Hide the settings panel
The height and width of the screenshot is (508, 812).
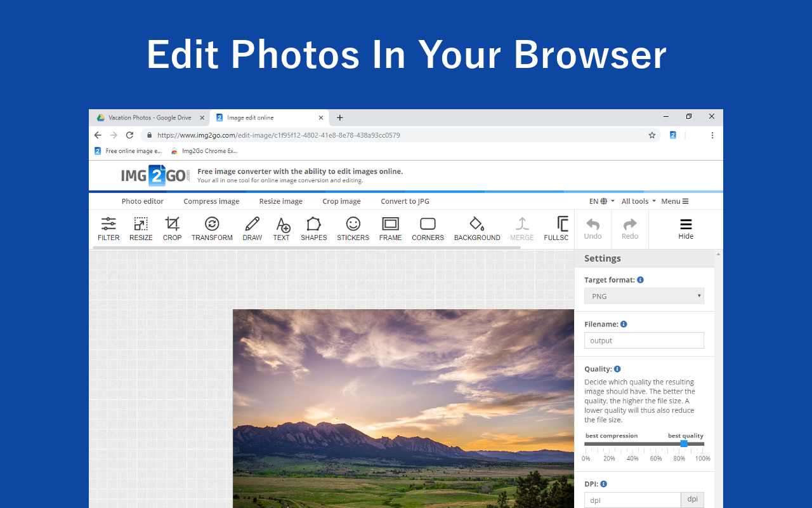(x=686, y=229)
